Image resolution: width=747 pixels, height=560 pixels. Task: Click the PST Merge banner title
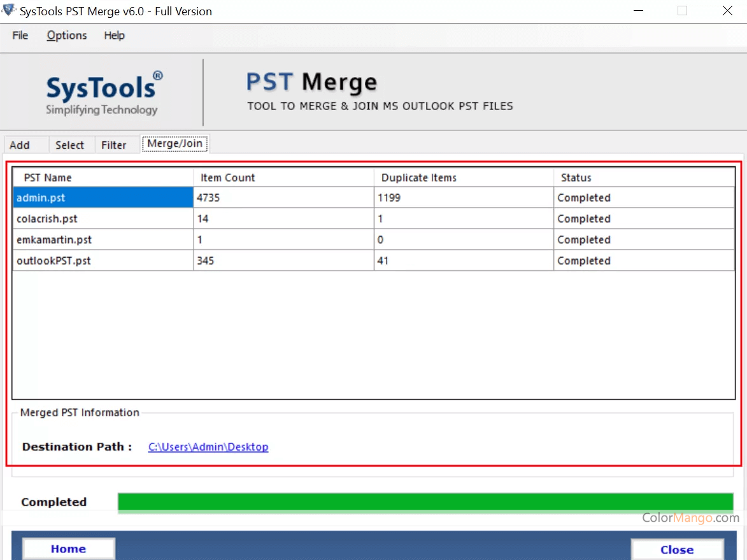click(x=311, y=81)
